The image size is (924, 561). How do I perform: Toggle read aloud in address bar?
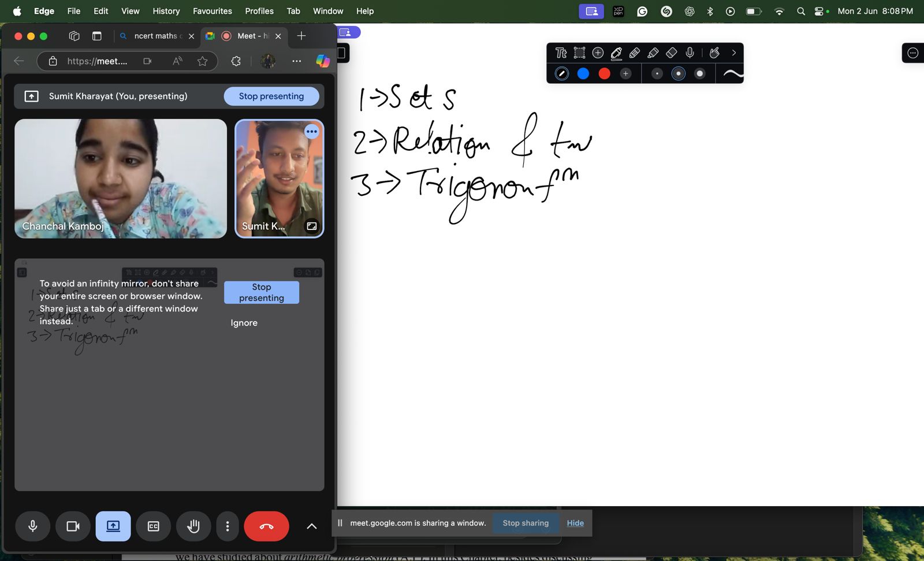[177, 61]
